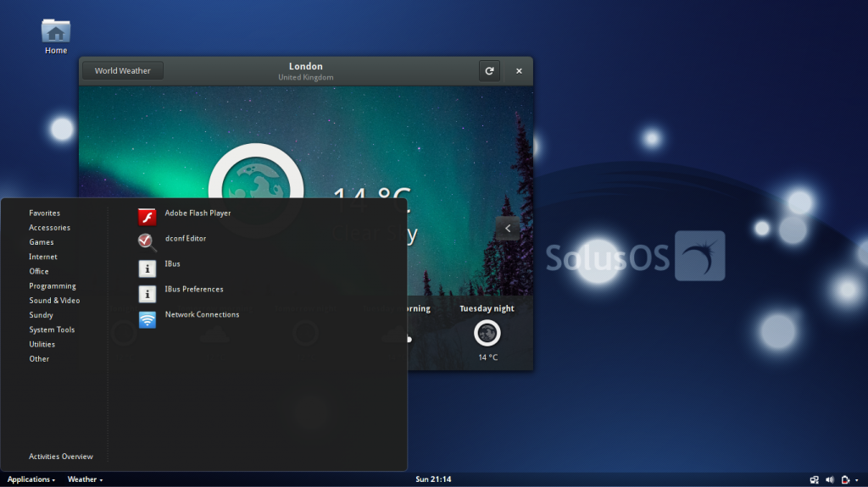Open dconf Editor icon
The height and width of the screenshot is (487, 868).
click(x=147, y=242)
